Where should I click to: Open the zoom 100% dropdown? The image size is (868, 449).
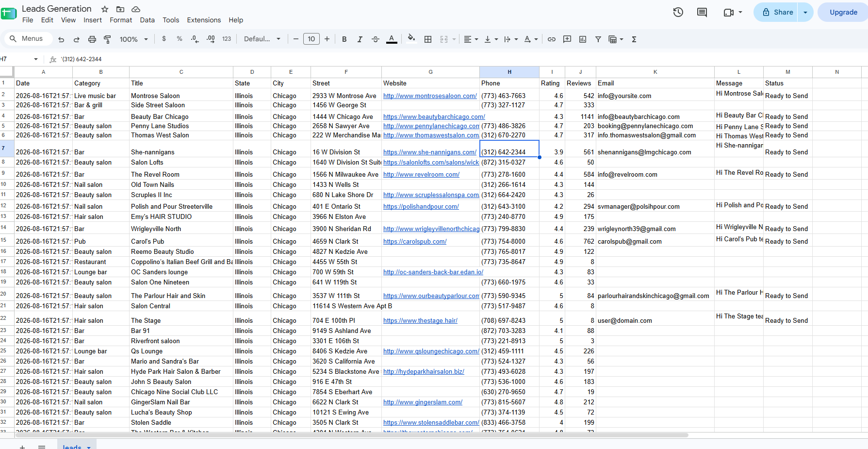click(133, 39)
